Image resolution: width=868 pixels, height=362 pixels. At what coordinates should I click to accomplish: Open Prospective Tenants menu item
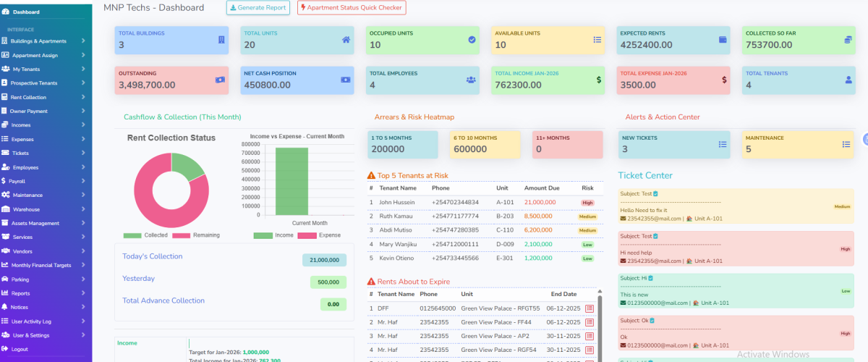click(x=46, y=83)
